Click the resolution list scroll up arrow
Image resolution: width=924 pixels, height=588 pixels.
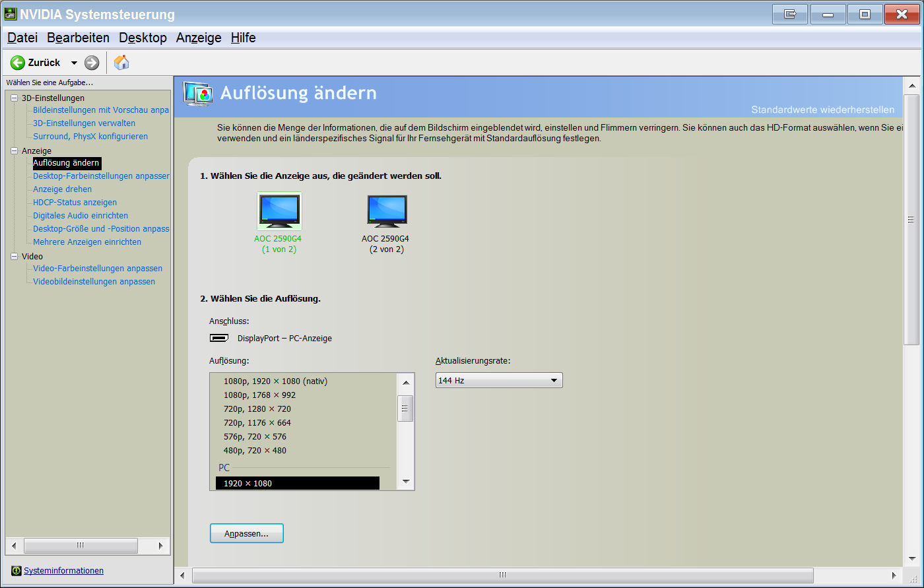406,382
